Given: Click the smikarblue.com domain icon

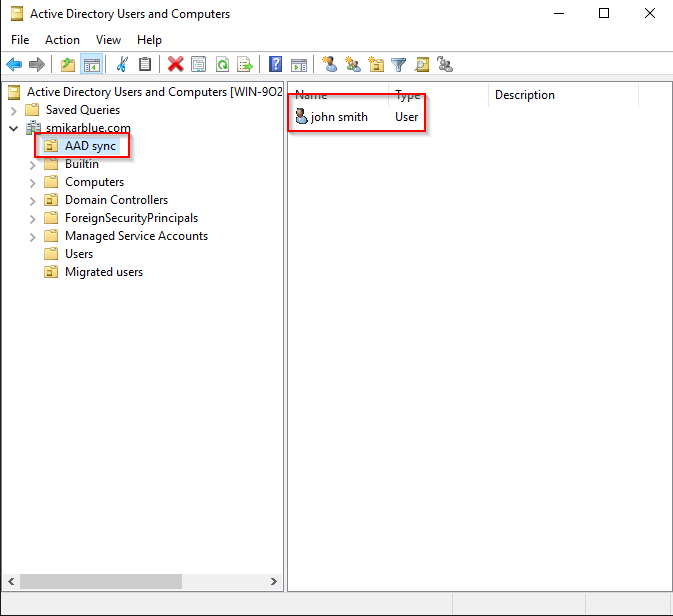Looking at the screenshot, I should click(33, 127).
